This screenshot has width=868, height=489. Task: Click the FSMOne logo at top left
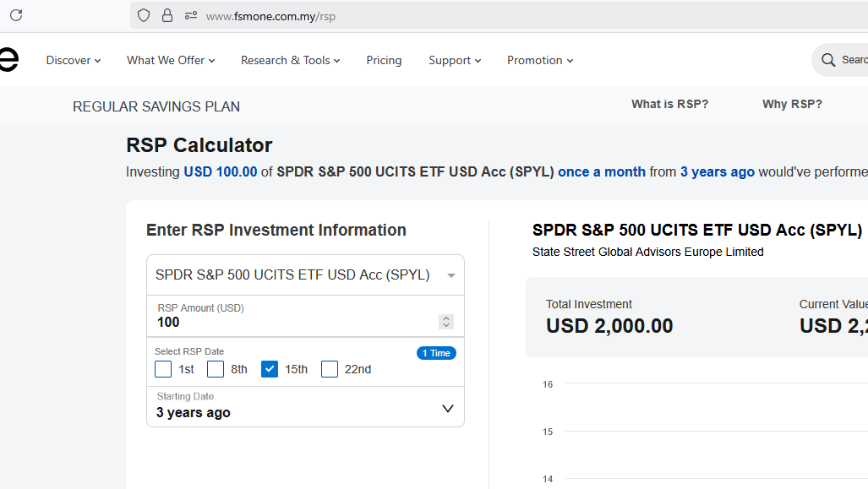coord(8,60)
